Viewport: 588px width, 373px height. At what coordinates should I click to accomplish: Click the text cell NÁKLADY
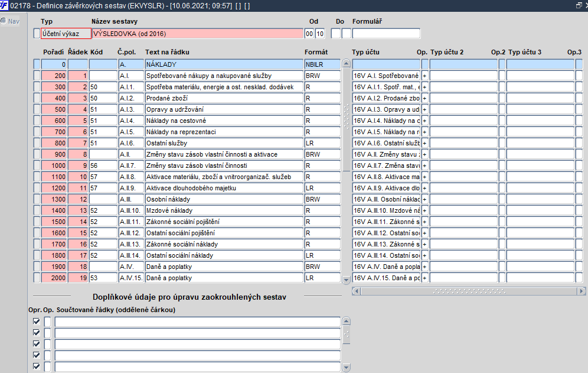click(x=224, y=64)
